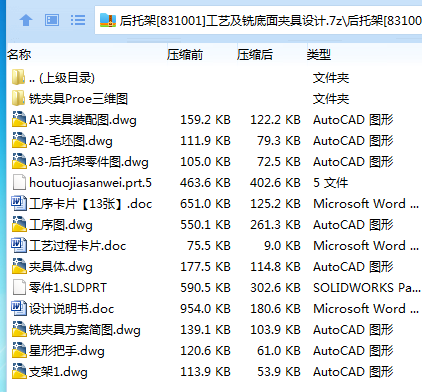Select file A2-毛坯图.dwg

click(71, 141)
